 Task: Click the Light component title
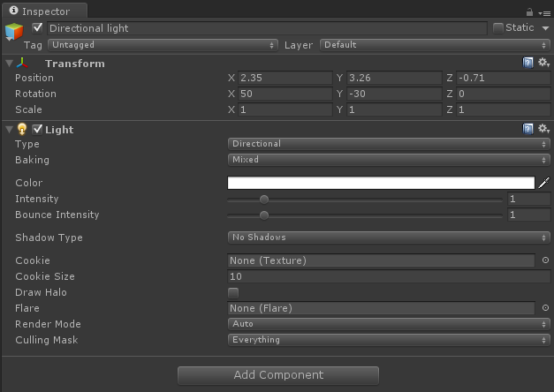click(59, 130)
